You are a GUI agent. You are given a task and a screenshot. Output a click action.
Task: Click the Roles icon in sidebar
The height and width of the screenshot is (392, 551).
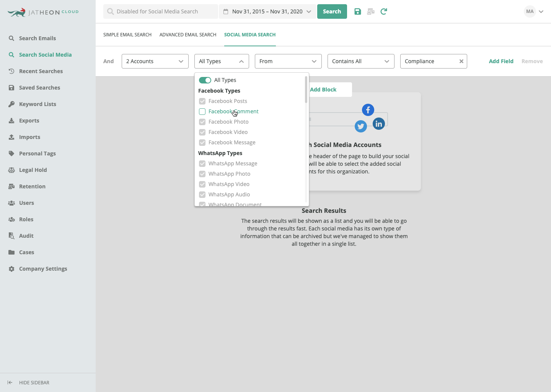(11, 219)
